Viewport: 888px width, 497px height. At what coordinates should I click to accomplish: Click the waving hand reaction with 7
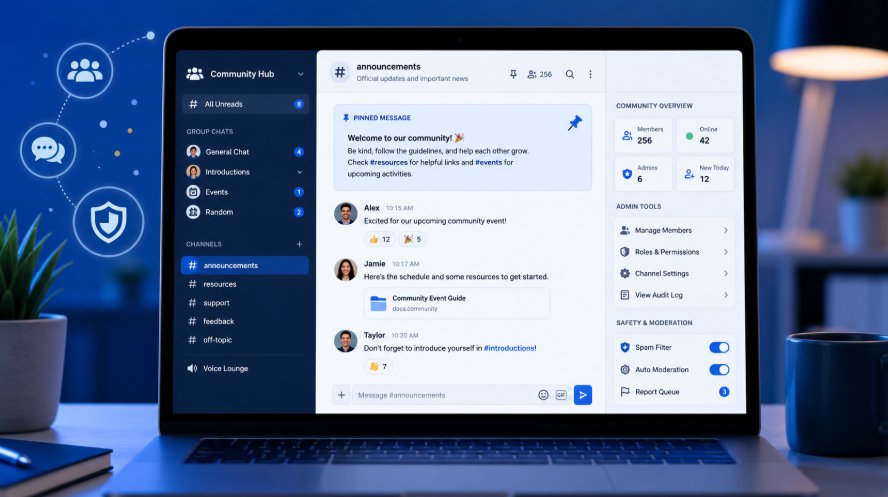(378, 367)
